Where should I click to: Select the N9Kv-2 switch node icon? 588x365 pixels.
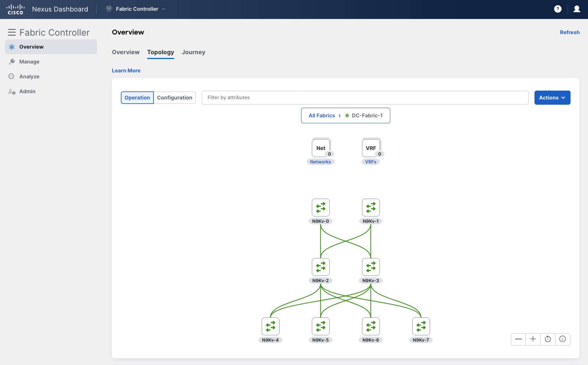321,267
